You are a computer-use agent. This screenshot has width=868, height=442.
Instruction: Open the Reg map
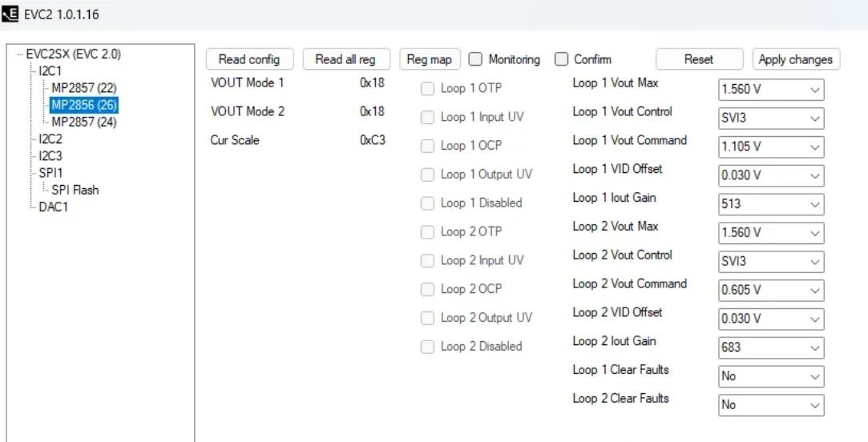[x=430, y=59]
